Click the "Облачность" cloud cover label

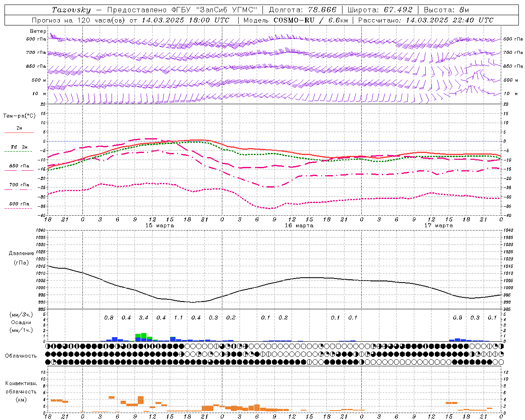(21, 356)
